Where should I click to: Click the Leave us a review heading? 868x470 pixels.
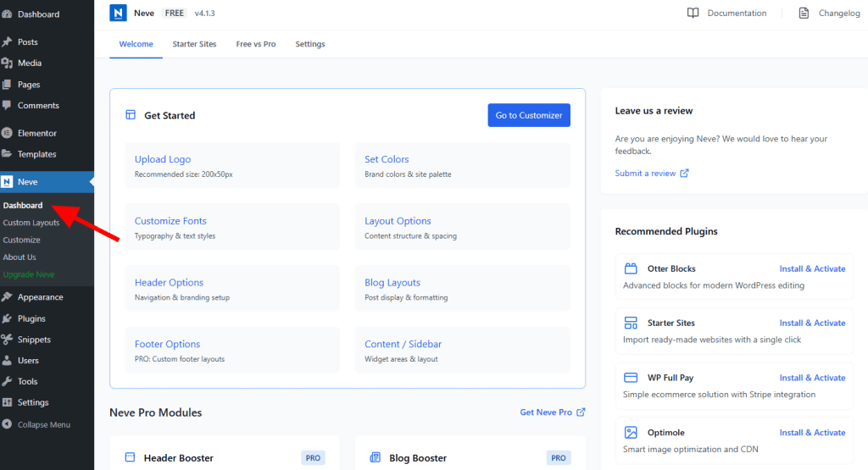pos(654,111)
